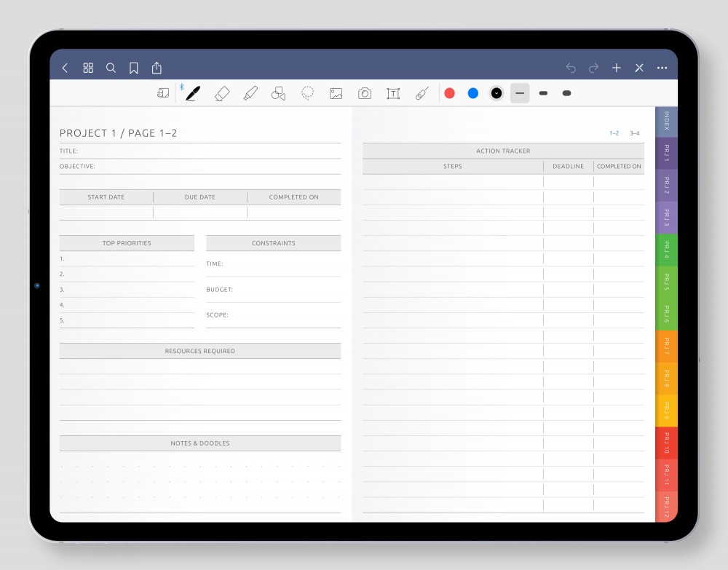Screen dimensions: 728x570
Task: Toggle read-only mode icon in toolbar
Action: coord(163,93)
